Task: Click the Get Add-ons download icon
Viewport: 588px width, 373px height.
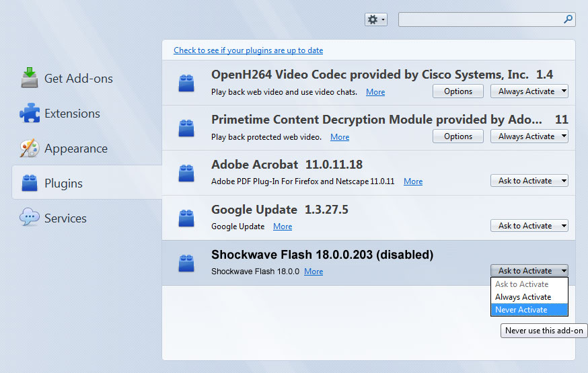Action: (x=29, y=78)
